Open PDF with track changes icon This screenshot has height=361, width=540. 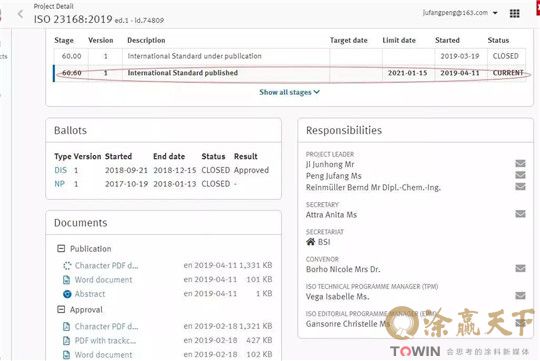point(67,341)
